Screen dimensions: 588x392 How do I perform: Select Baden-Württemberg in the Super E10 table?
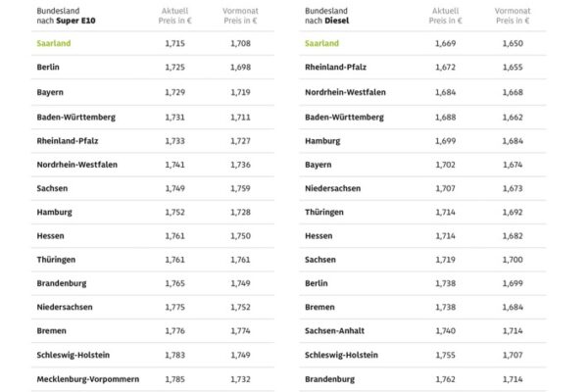point(73,116)
